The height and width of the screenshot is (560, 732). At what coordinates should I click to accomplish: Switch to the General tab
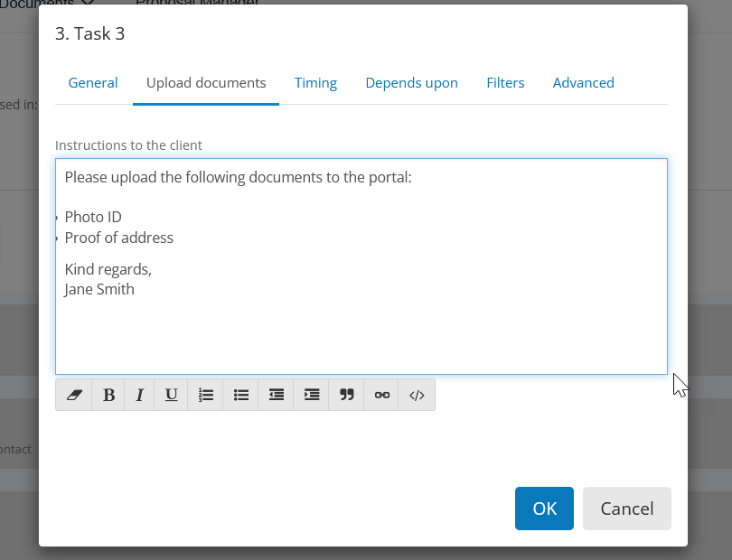(x=93, y=82)
